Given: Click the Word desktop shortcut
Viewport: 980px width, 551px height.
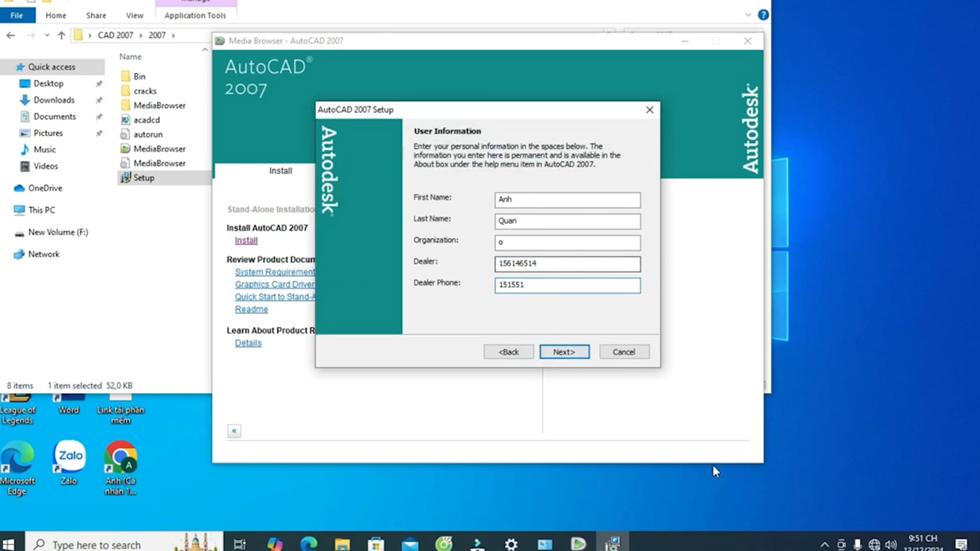Looking at the screenshot, I should [x=69, y=405].
